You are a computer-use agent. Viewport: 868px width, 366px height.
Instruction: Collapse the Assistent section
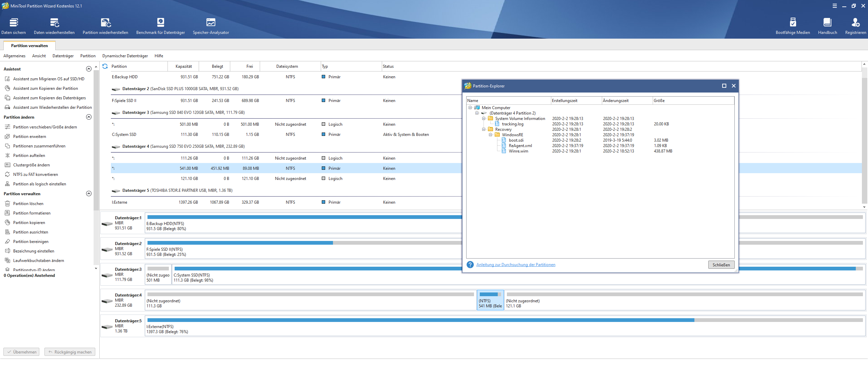(89, 69)
